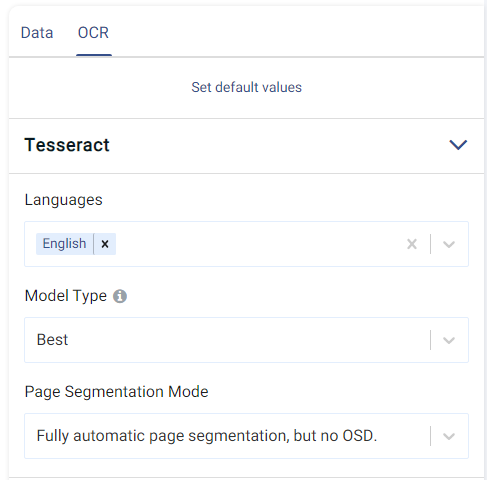The image size is (487, 480).
Task: Click the English language chip label
Action: 64,244
